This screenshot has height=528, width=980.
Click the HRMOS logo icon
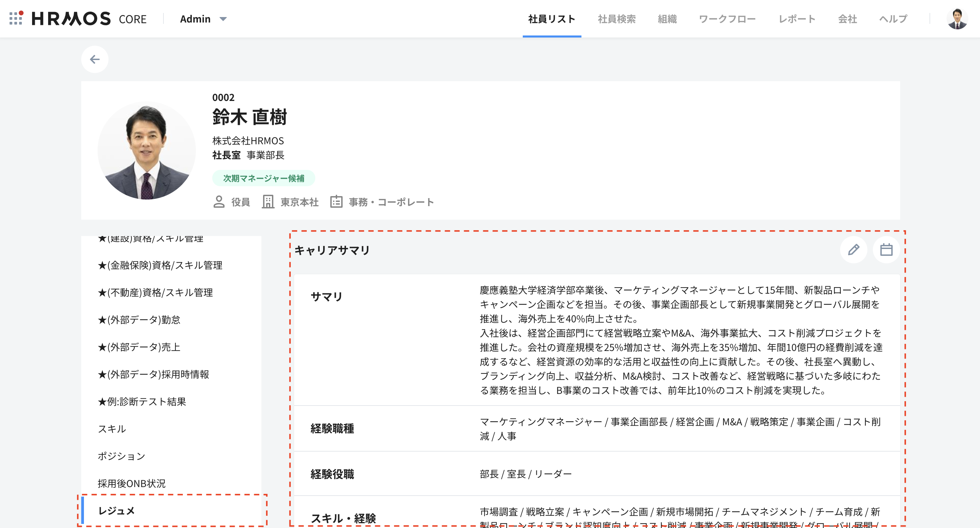(x=16, y=18)
